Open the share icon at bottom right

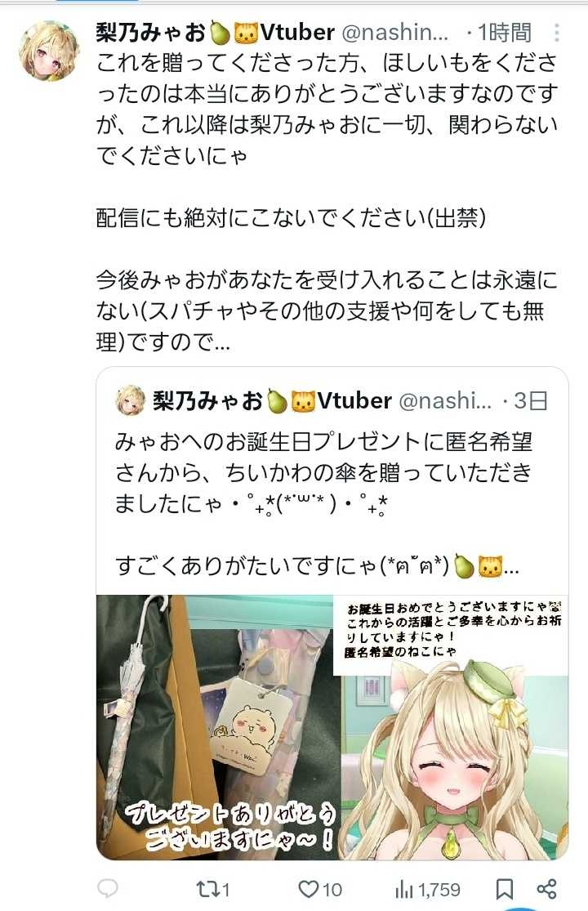pyautogui.click(x=547, y=888)
